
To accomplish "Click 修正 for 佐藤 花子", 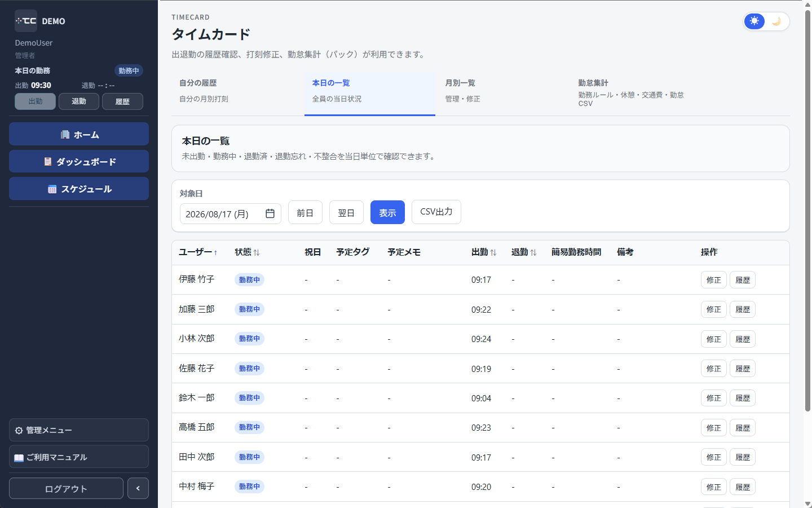I will [x=714, y=369].
